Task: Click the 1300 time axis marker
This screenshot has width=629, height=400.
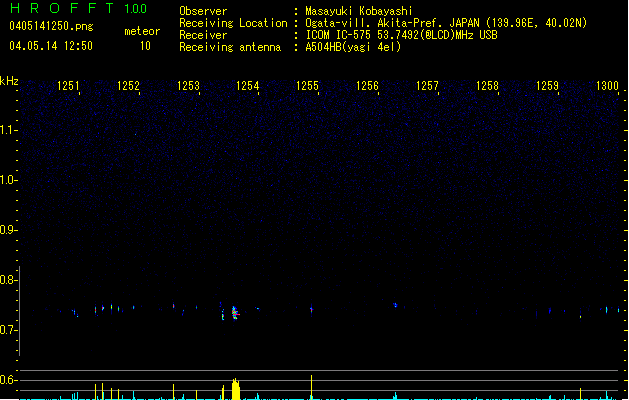Action: point(607,85)
